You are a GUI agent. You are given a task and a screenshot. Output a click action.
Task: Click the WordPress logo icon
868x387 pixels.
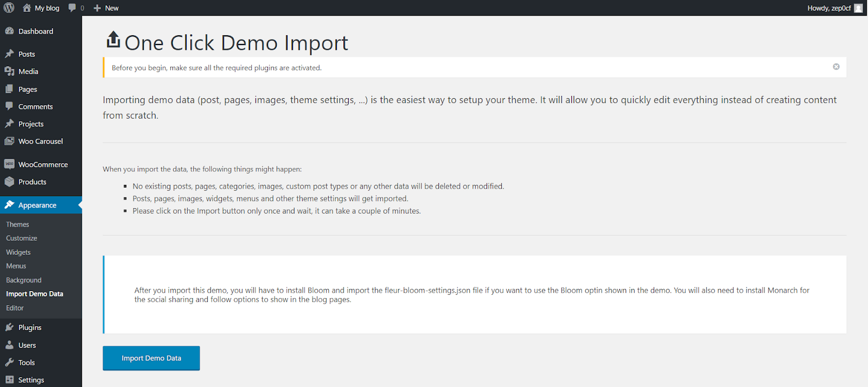9,8
